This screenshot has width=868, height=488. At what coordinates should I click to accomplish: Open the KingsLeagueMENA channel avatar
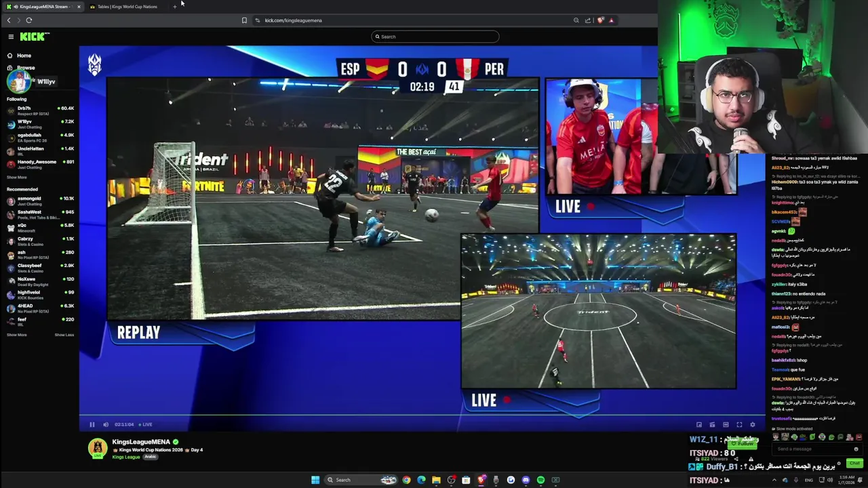click(98, 449)
